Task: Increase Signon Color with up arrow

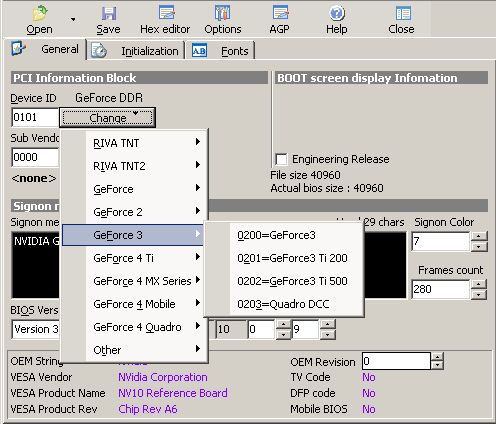Action: [479, 236]
